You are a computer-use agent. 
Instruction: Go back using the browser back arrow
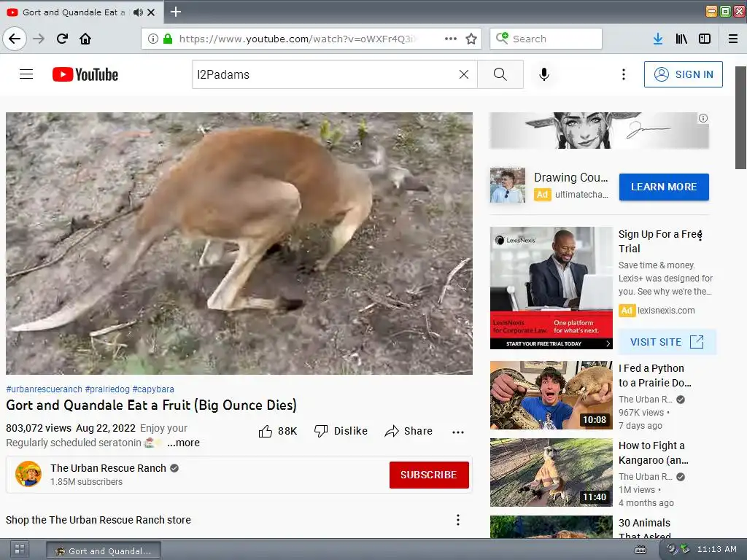pos(15,39)
